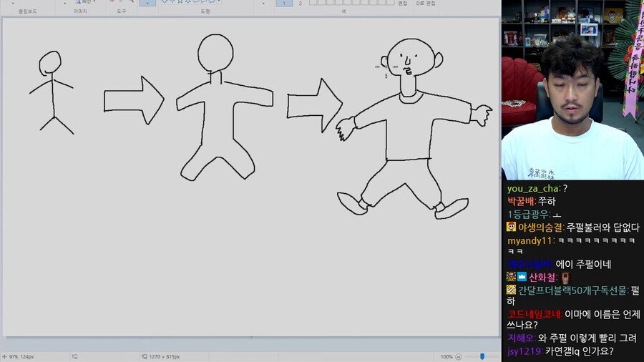Click the cursor position crosshair icon
Screen dimensions: 644x362
4,357
